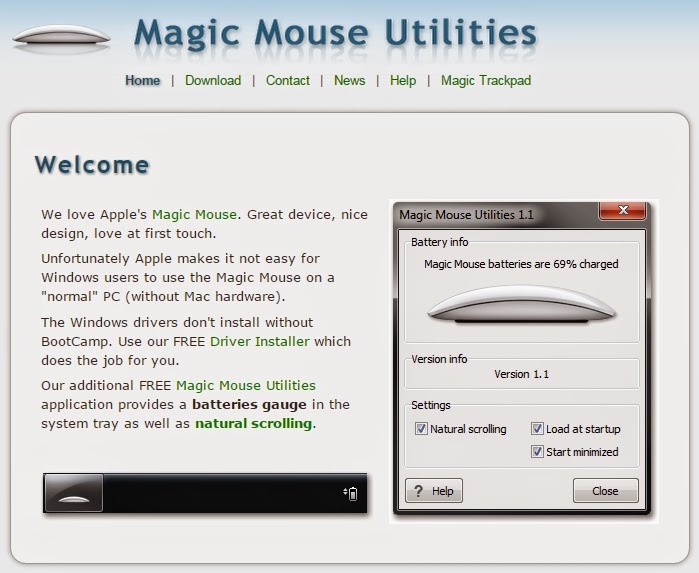
Task: Click the Help button in utilities dialog
Action: tap(434, 491)
